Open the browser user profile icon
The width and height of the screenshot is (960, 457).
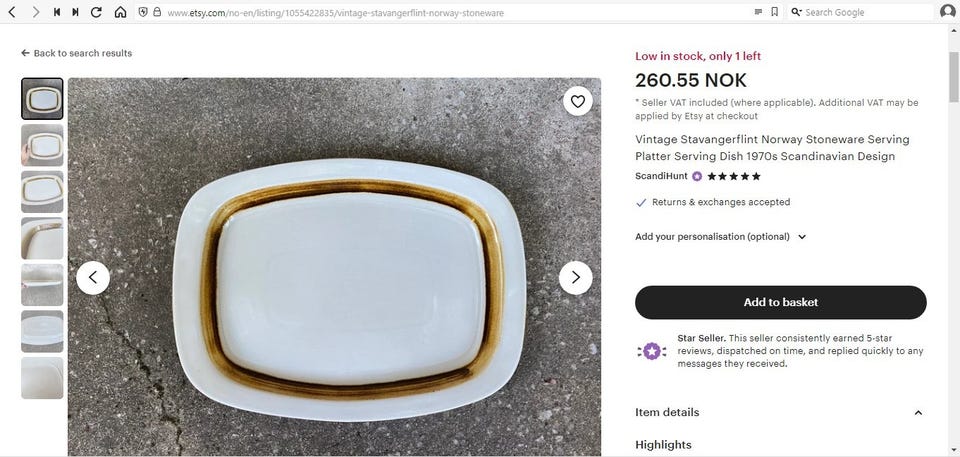tap(947, 12)
